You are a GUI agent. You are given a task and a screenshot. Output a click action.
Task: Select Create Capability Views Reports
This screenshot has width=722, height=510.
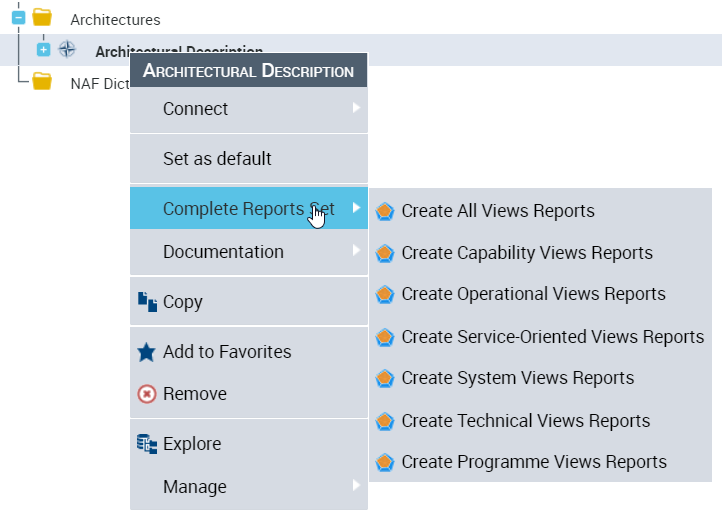point(526,253)
